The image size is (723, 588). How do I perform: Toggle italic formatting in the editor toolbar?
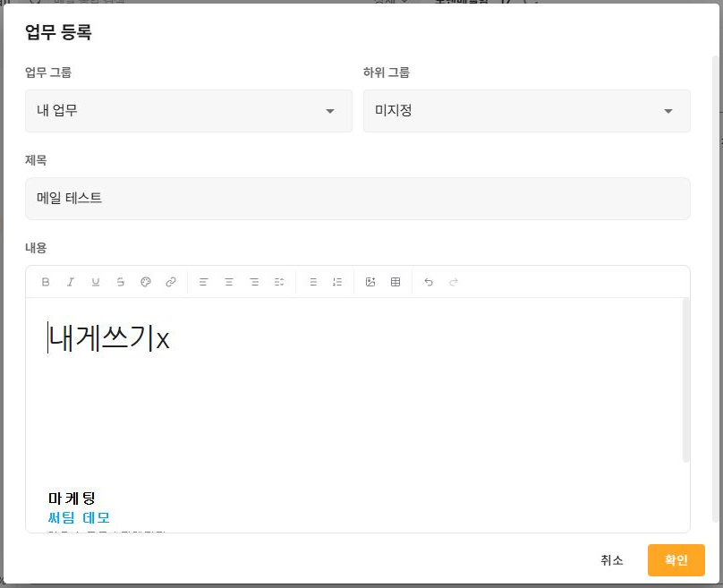[70, 282]
